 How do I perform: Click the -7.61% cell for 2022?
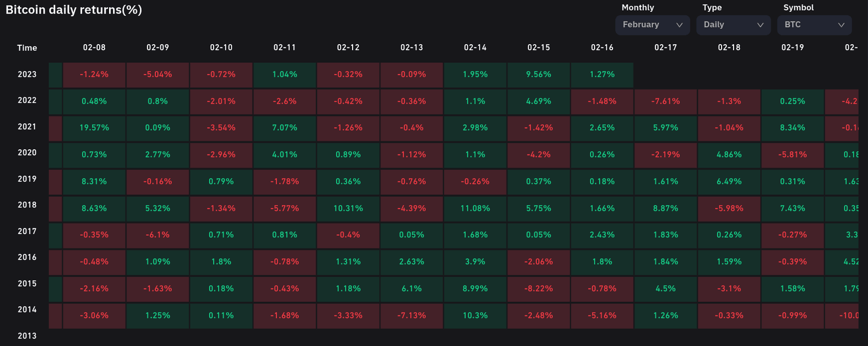coord(665,101)
